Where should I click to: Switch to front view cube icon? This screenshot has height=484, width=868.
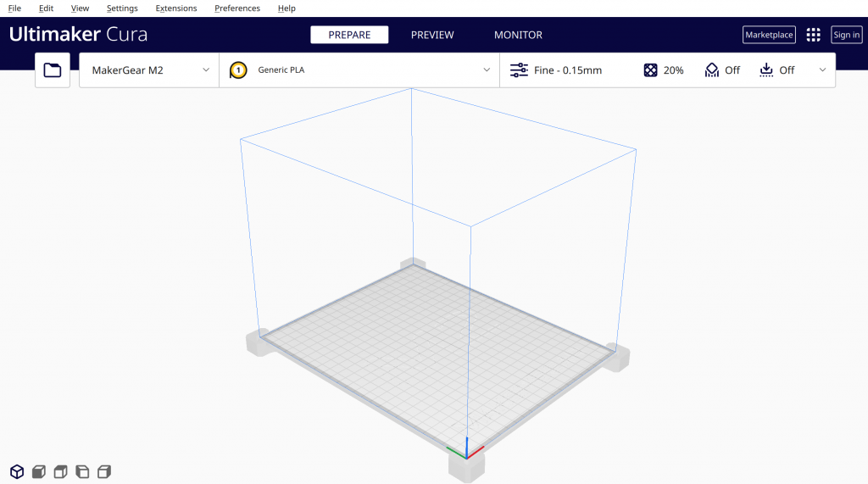point(39,472)
